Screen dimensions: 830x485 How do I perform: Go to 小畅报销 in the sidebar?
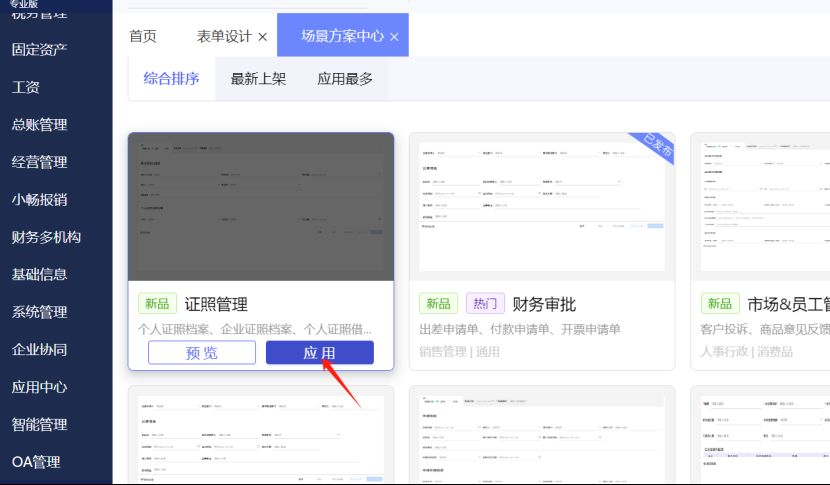click(40, 199)
